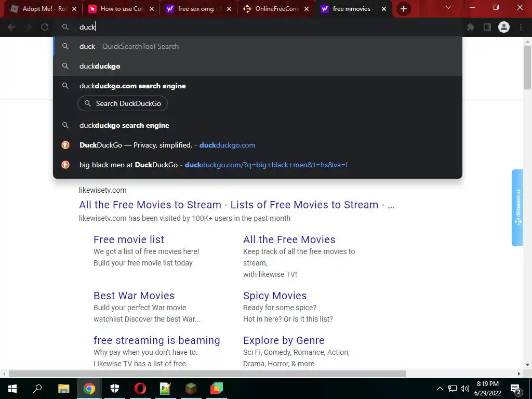
Task: Close the free mmovies tab
Action: (384, 9)
